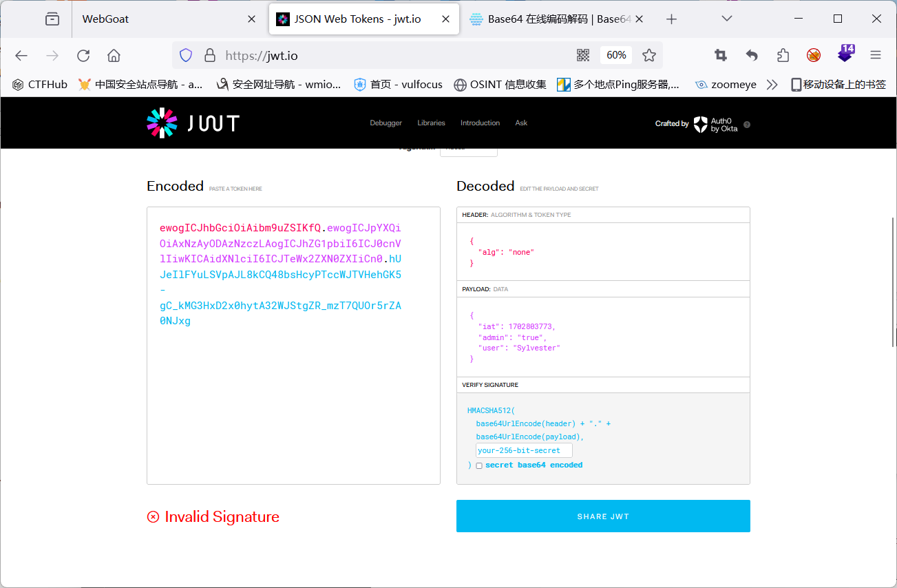
Task: Open the 首页 - vulfocus bookmark
Action: (398, 84)
